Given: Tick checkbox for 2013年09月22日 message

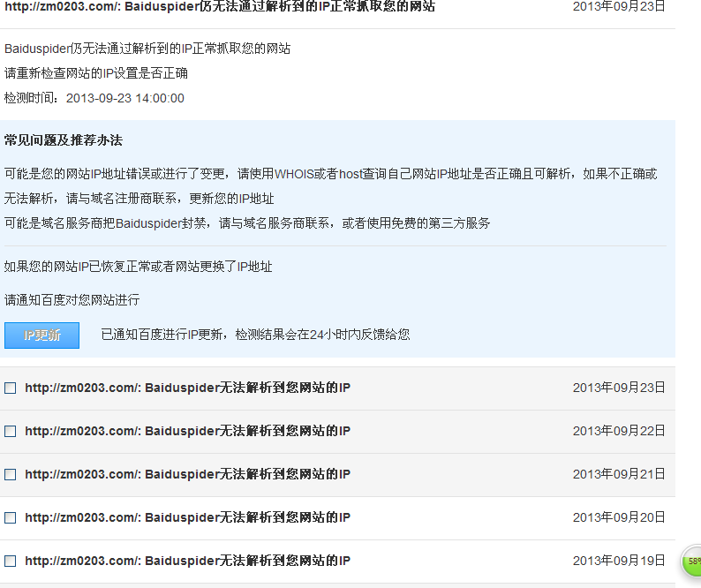Looking at the screenshot, I should tap(10, 431).
